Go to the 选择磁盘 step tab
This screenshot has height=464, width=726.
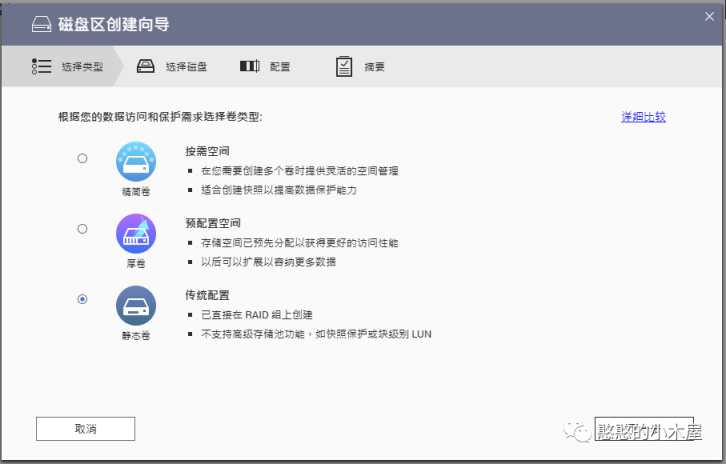point(172,67)
